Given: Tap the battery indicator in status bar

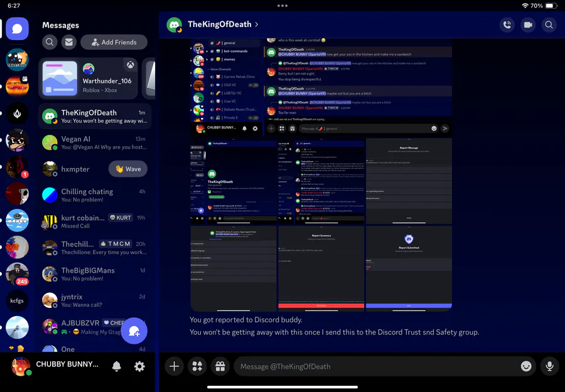Looking at the screenshot, I should coord(551,6).
